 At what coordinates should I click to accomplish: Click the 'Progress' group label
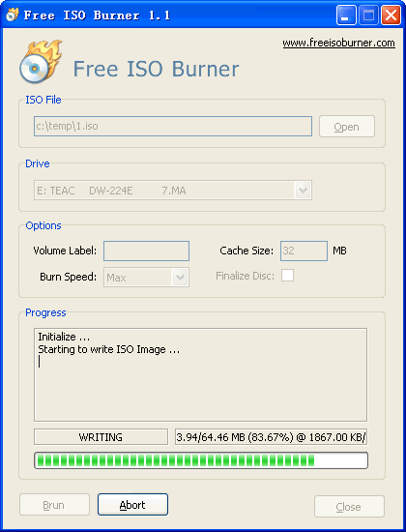pos(45,312)
